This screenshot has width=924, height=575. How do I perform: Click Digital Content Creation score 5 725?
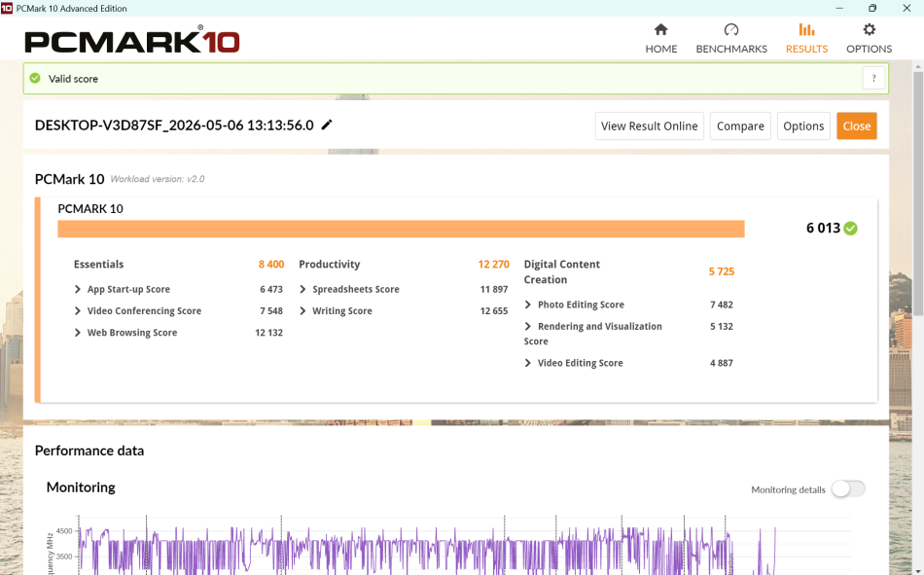click(x=722, y=271)
